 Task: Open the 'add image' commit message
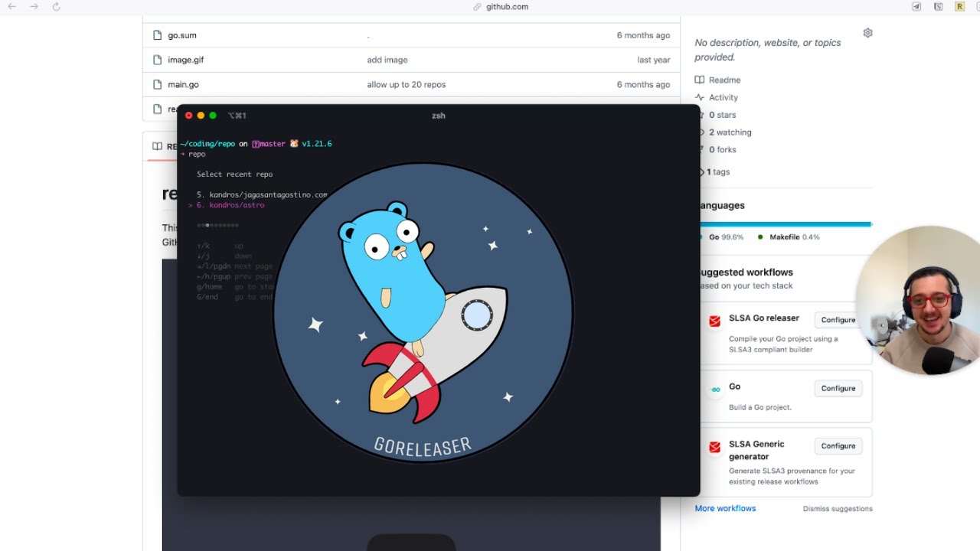(387, 60)
